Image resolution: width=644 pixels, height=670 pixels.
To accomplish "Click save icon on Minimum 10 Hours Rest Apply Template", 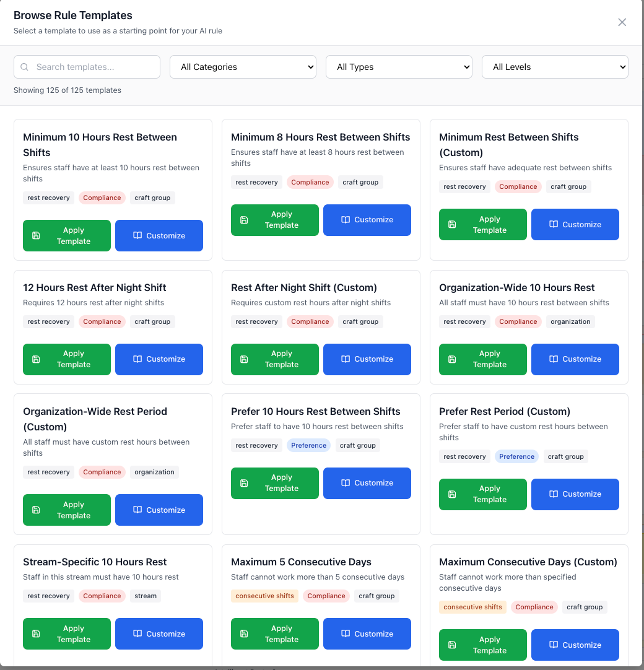I will (x=36, y=236).
